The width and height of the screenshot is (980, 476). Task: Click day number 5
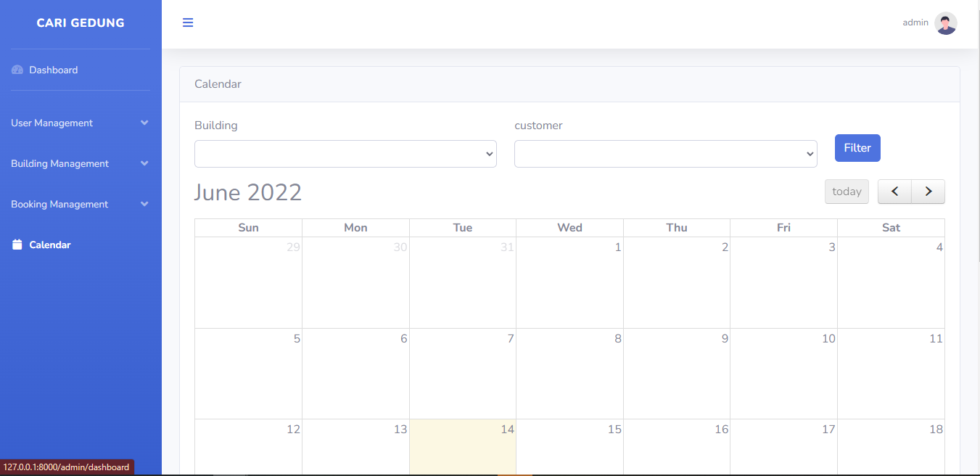297,339
